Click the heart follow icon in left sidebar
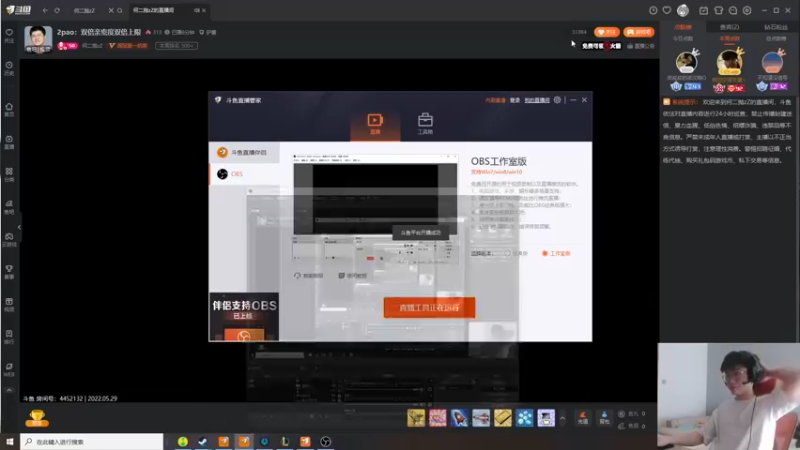The image size is (800, 450). pos(9,35)
